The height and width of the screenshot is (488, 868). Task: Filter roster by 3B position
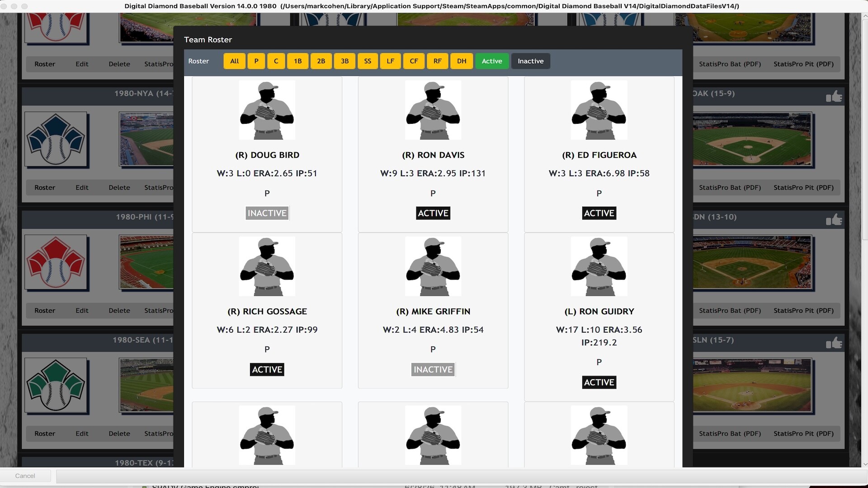pyautogui.click(x=344, y=61)
